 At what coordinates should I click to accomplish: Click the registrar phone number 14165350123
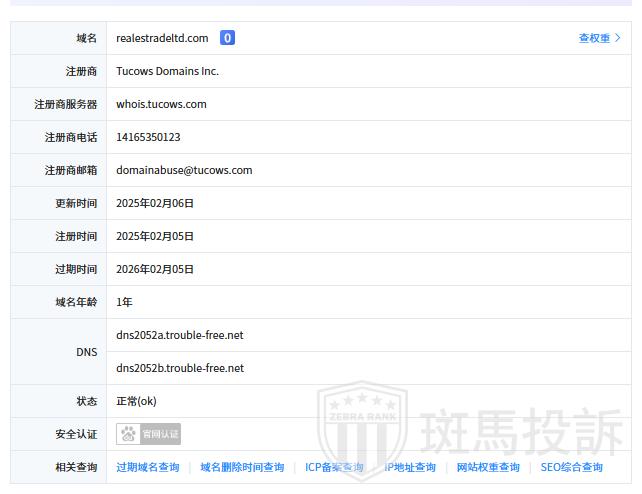coord(148,137)
